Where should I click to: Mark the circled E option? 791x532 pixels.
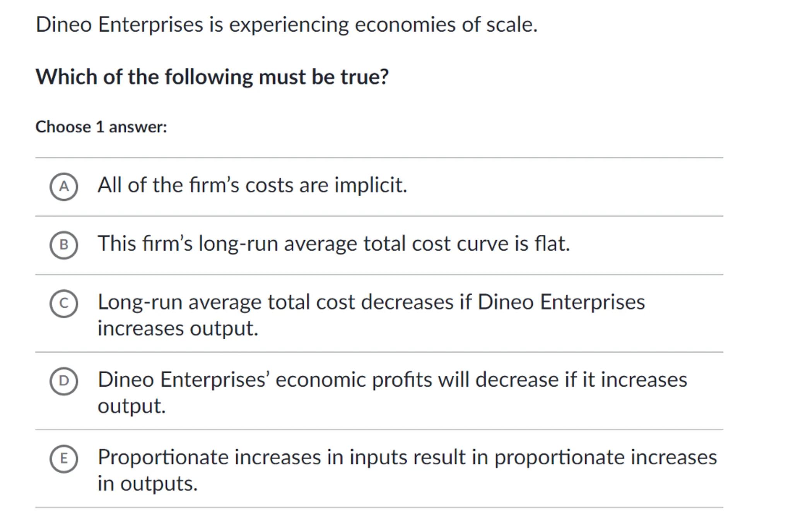[64, 458]
